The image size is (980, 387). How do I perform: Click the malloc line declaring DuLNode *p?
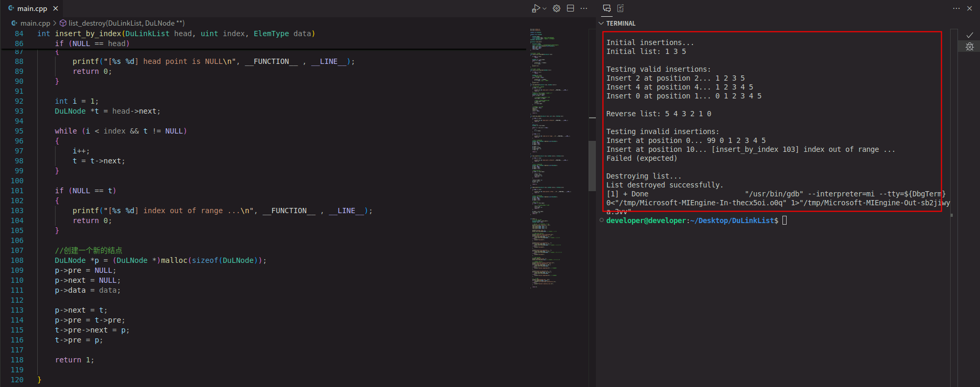coord(161,260)
